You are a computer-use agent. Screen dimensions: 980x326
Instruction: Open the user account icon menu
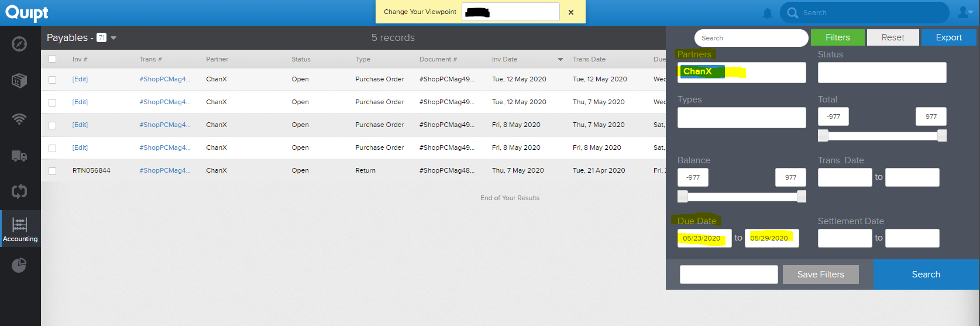coord(964,12)
